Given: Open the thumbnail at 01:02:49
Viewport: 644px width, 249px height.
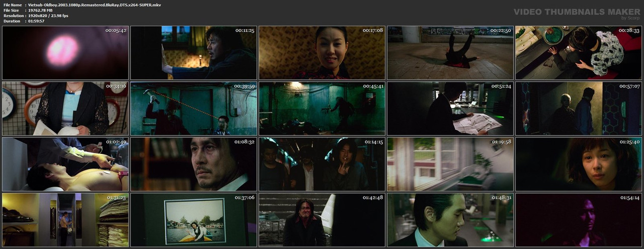Looking at the screenshot, I should tap(65, 164).
